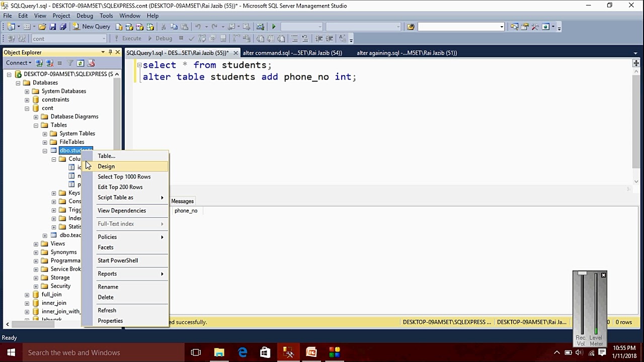The height and width of the screenshot is (362, 644).
Task: Click the Windows Start button
Action: [11, 352]
